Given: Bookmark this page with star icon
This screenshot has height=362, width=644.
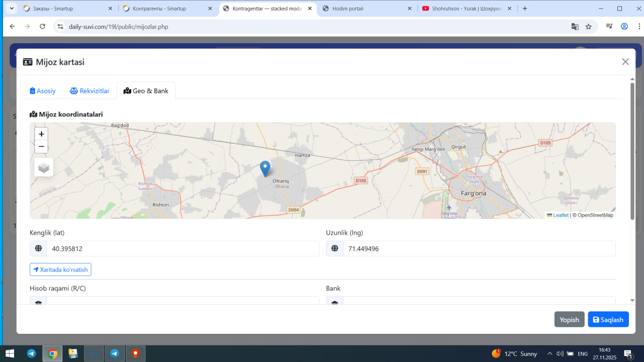Looking at the screenshot, I should point(588,27).
